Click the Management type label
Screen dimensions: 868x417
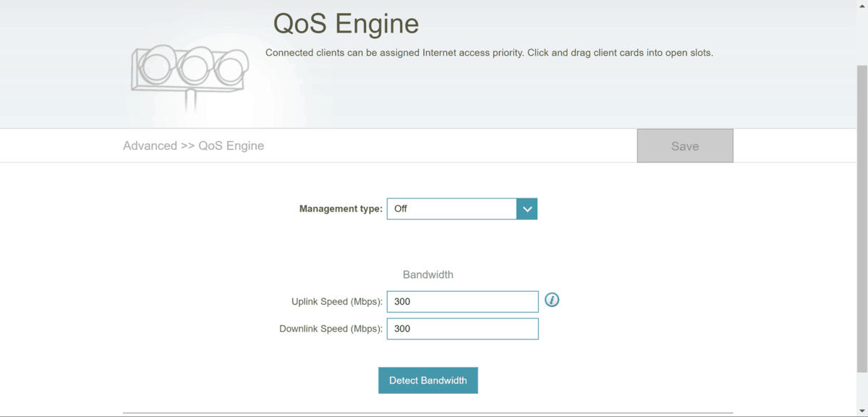[x=341, y=208]
